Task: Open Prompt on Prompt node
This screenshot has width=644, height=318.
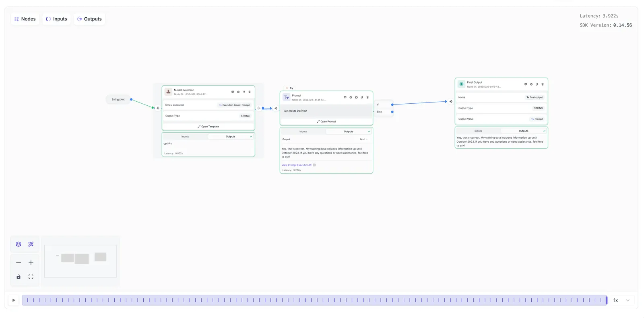Action: (x=326, y=121)
